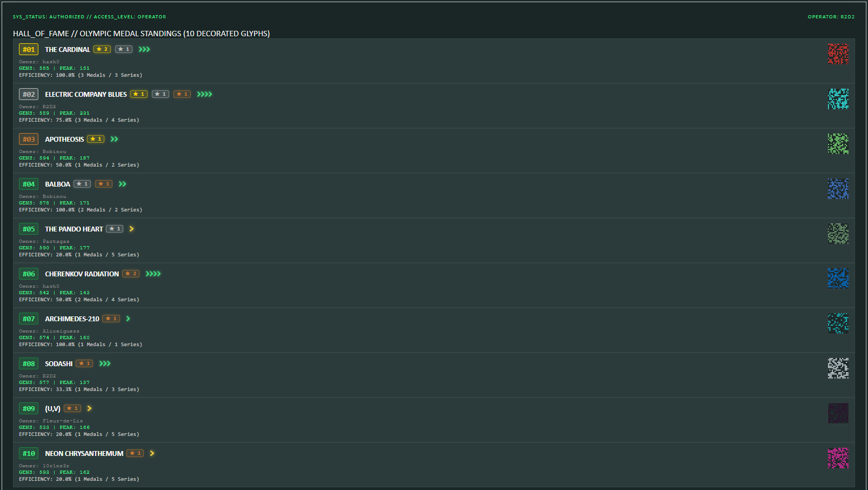This screenshot has width=868, height=490.
Task: Open The Cardinal red glyph thumbnail
Action: tap(838, 54)
